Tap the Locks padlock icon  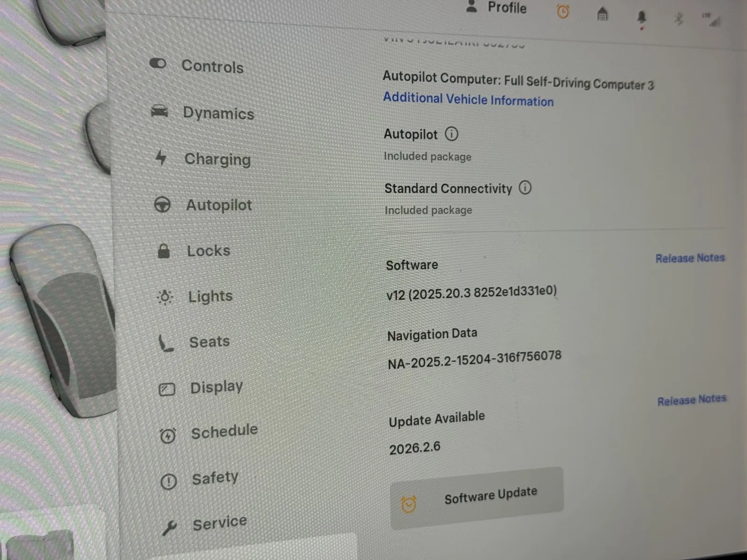(x=163, y=251)
